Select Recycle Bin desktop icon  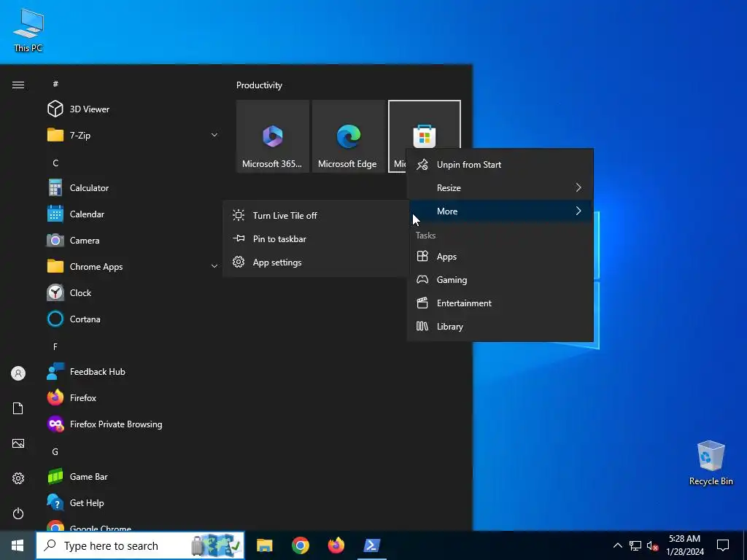(x=711, y=463)
